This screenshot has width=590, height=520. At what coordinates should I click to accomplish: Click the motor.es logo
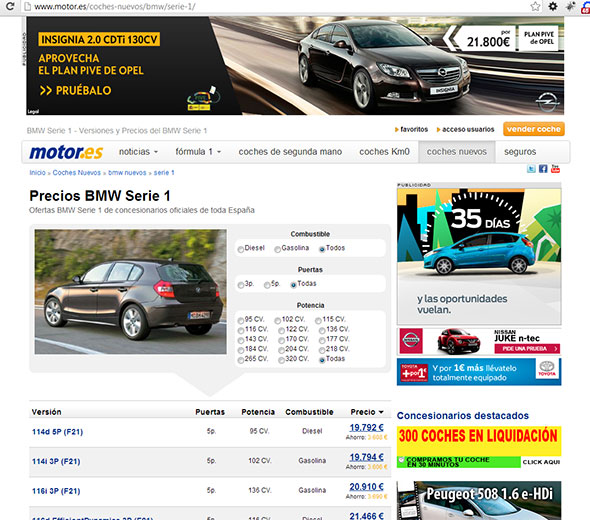[66, 152]
